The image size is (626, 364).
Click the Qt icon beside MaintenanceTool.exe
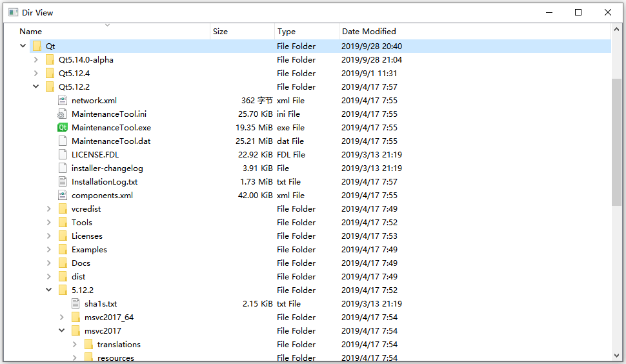[x=63, y=127]
